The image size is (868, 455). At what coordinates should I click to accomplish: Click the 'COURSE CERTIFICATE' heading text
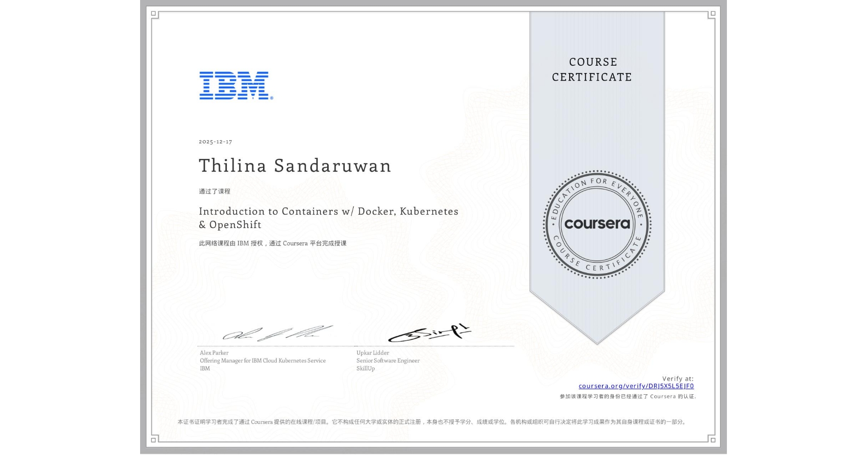(x=591, y=70)
